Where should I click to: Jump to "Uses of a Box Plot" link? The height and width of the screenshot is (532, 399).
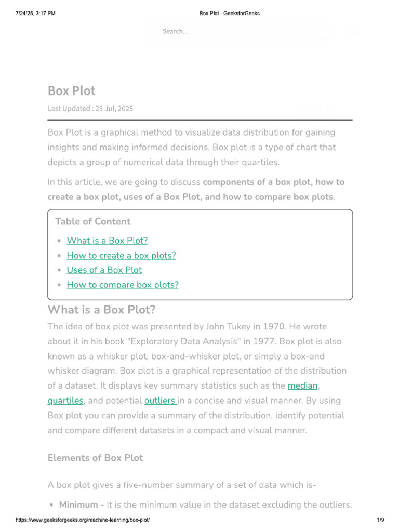[104, 270]
